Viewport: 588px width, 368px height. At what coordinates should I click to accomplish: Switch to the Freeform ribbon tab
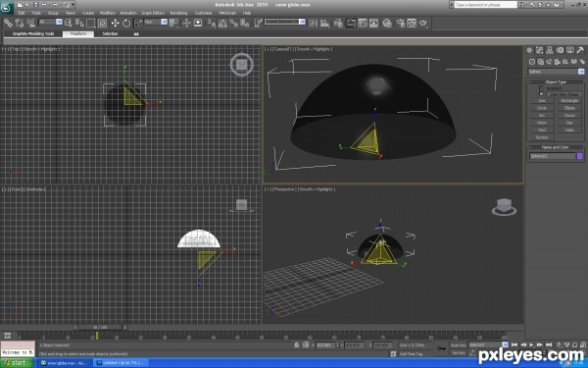coord(78,33)
